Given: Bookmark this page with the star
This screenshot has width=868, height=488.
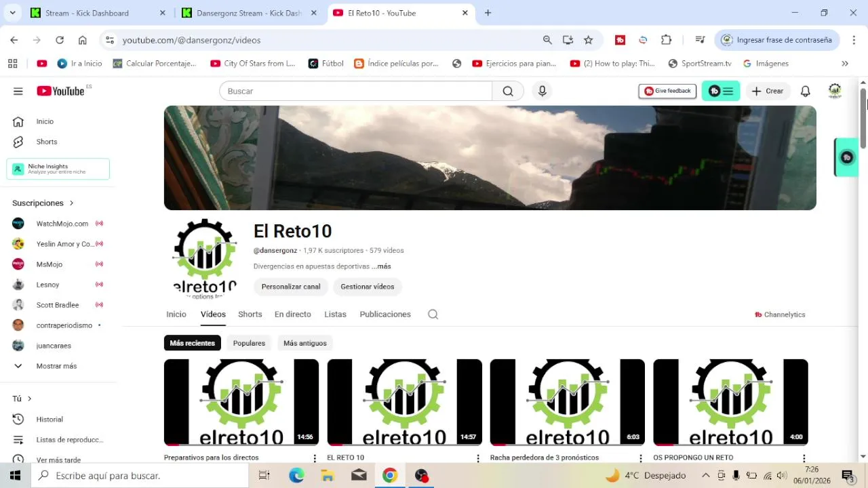Looking at the screenshot, I should (x=589, y=40).
